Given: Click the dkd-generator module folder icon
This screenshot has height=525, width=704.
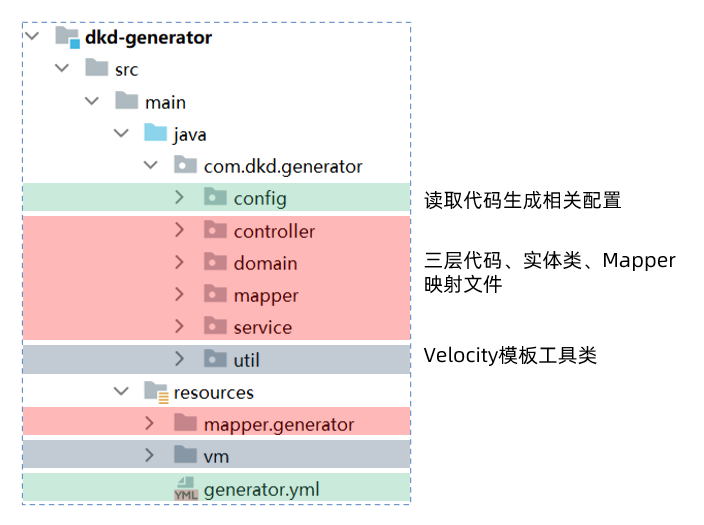Looking at the screenshot, I should pyautogui.click(x=67, y=38).
